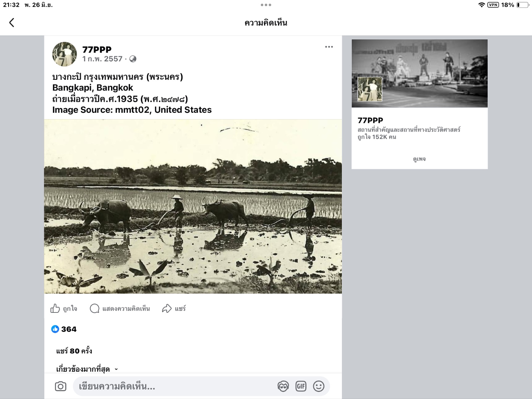Click the globe public audience icon
Screen dimensions: 532x399
133,59
